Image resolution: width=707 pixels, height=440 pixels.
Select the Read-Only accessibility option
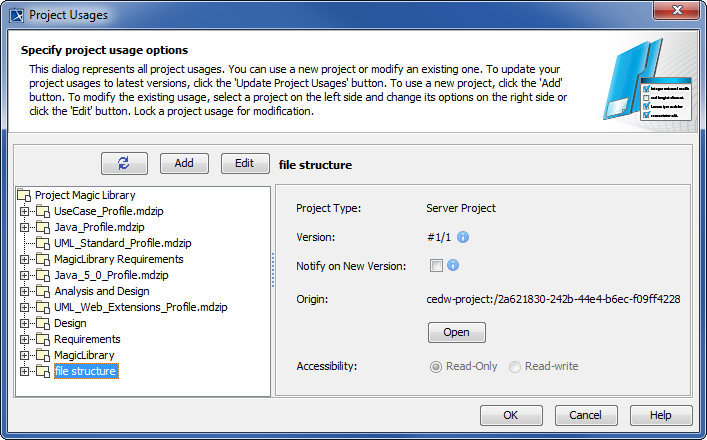[435, 366]
